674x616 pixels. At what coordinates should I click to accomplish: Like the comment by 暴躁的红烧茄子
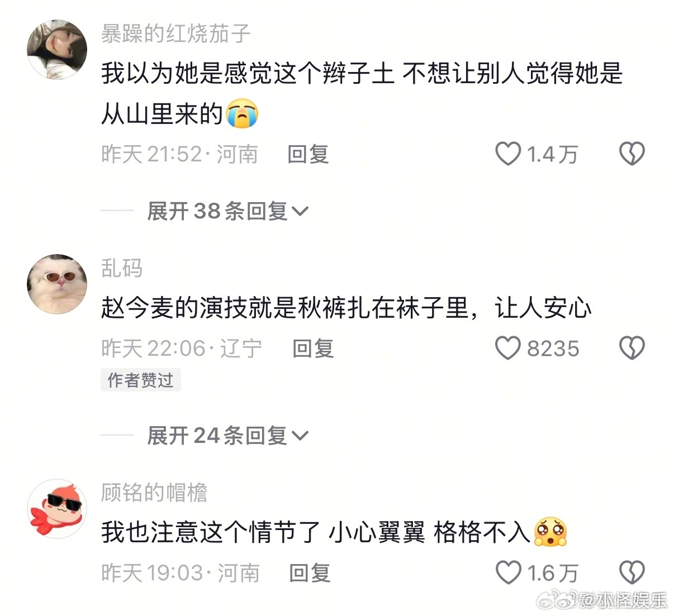[x=508, y=154]
